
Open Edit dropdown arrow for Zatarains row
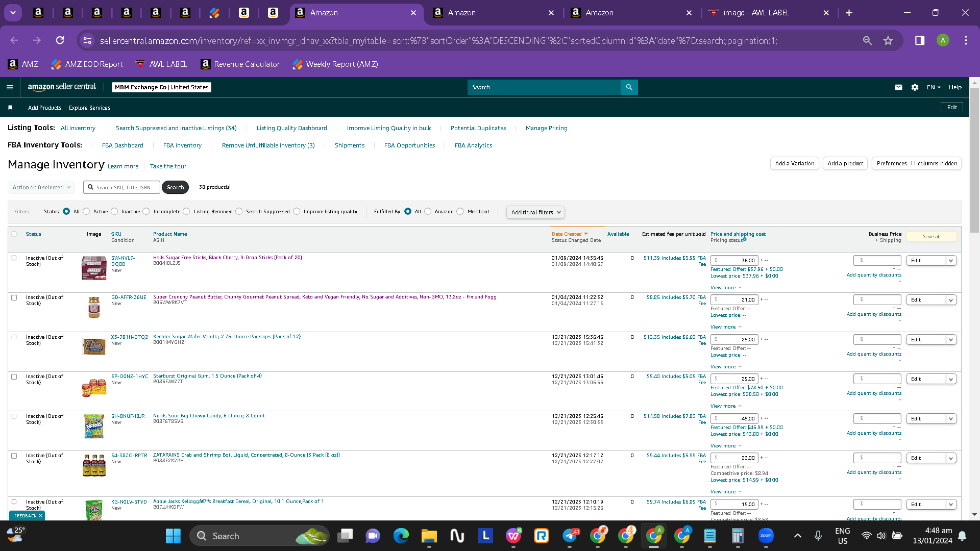(951, 458)
